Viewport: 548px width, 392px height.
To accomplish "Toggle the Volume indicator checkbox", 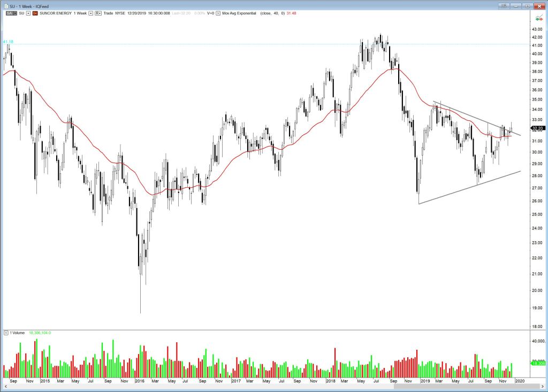I will tap(6, 333).
